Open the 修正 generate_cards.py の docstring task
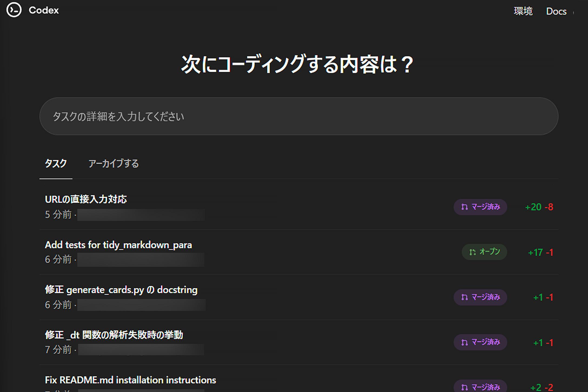 (121, 290)
